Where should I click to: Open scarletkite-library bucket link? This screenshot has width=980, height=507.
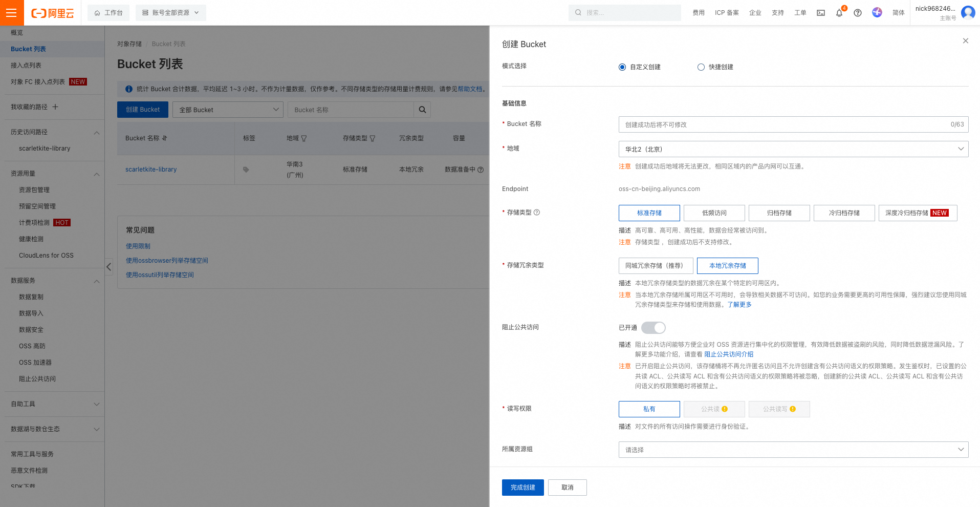pos(151,170)
